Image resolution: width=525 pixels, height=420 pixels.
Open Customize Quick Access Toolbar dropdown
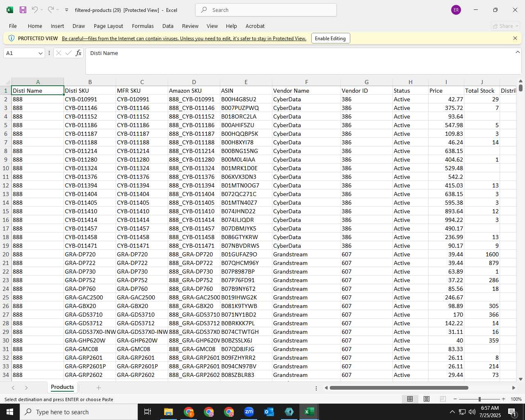66,10
